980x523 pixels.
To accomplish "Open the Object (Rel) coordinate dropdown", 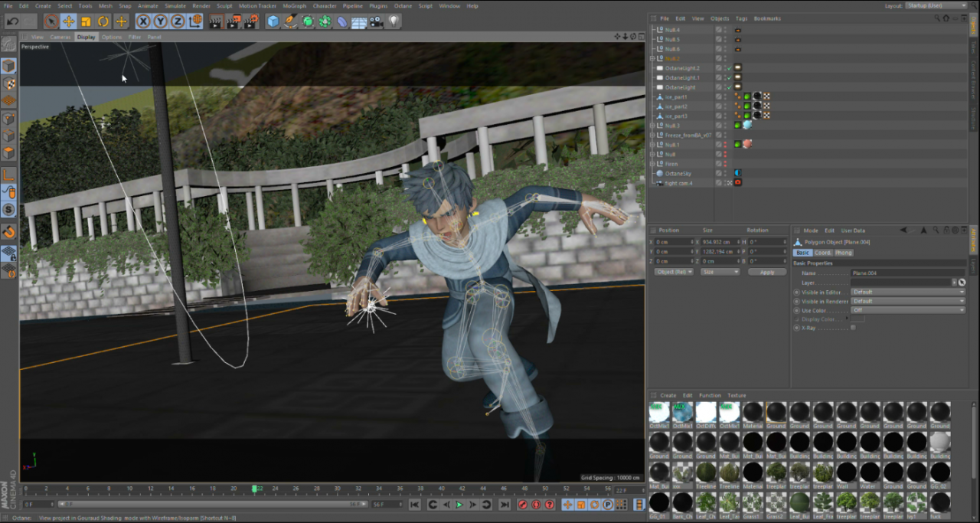I will [x=674, y=272].
